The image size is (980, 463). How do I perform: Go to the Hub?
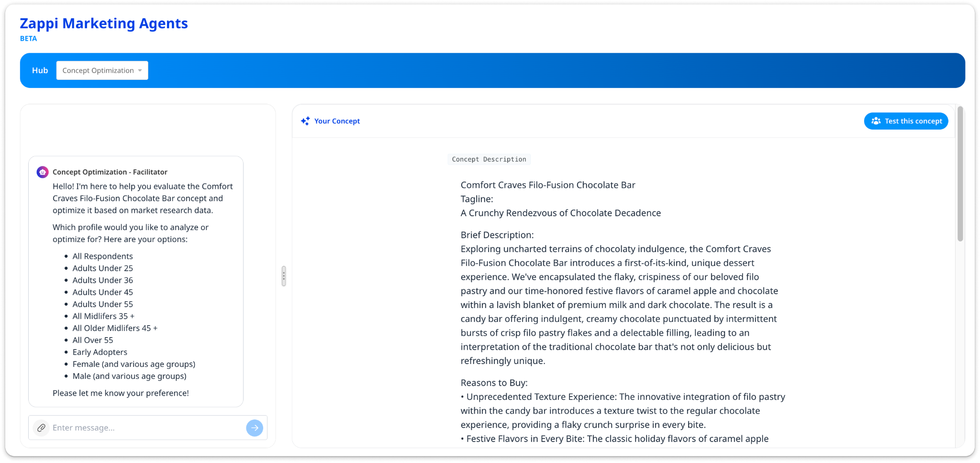click(x=40, y=70)
